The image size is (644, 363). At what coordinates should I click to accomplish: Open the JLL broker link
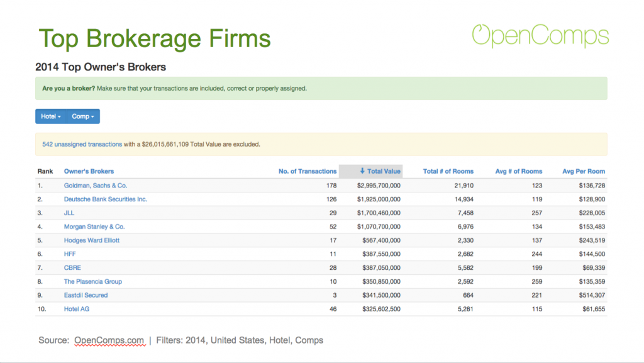click(69, 213)
